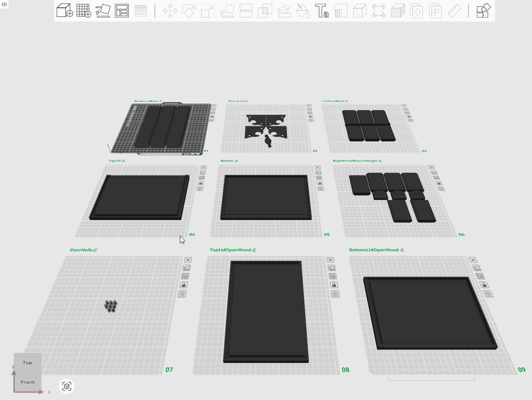
Task: Click the horizontal lines layer-height icon
Action: pyautogui.click(x=141, y=11)
